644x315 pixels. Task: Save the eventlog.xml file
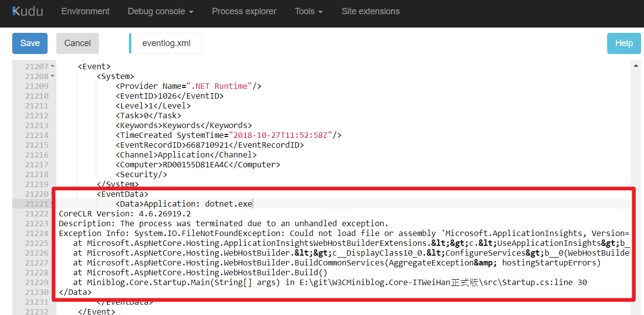pyautogui.click(x=30, y=43)
